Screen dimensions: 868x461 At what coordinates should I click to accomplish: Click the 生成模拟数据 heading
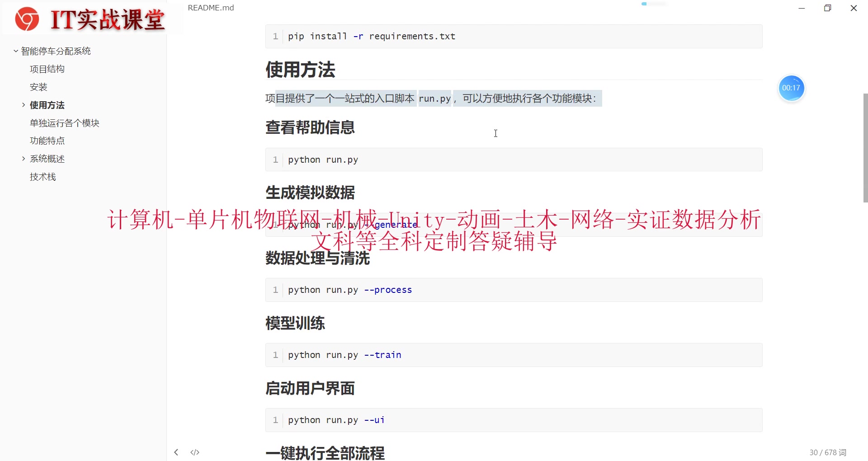coord(310,193)
